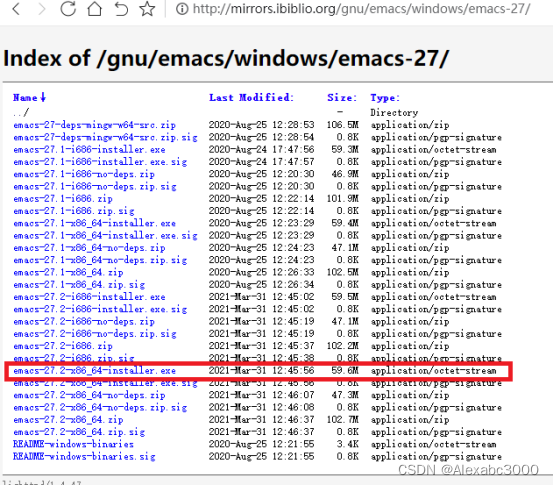The height and width of the screenshot is (485, 554).
Task: Click the Index of /gnu/emacs/windows/emacs-27/ heading
Action: point(226,58)
